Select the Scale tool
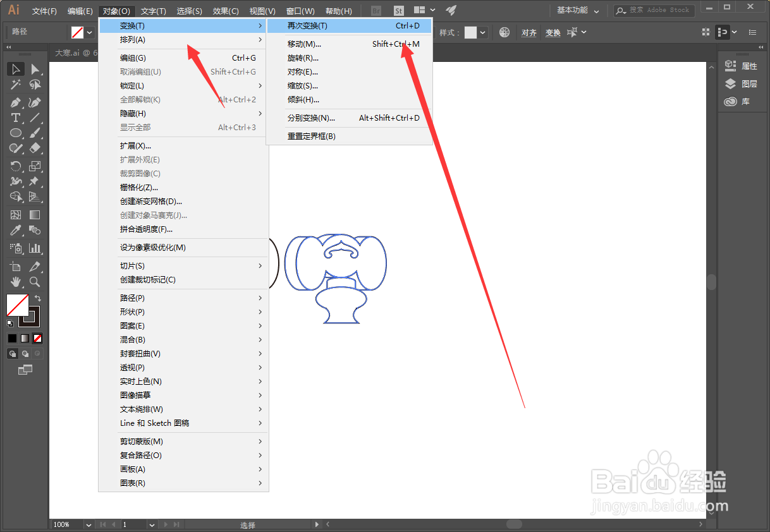This screenshot has height=532, width=770. (35, 166)
